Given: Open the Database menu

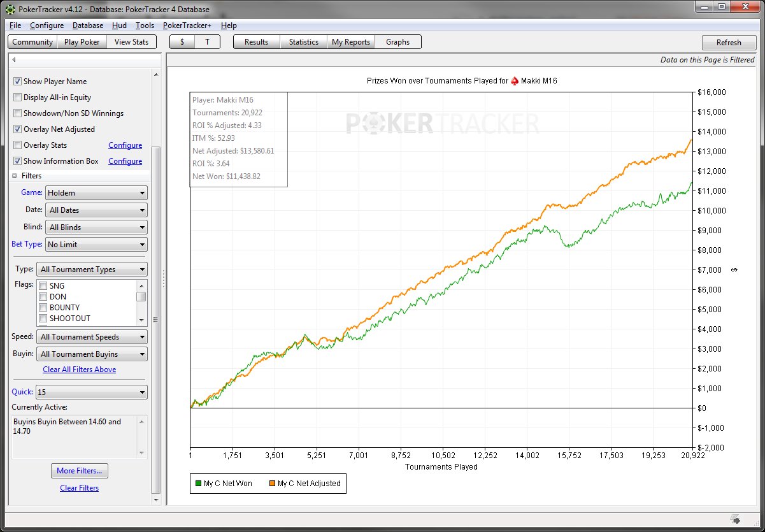Looking at the screenshot, I should [87, 25].
